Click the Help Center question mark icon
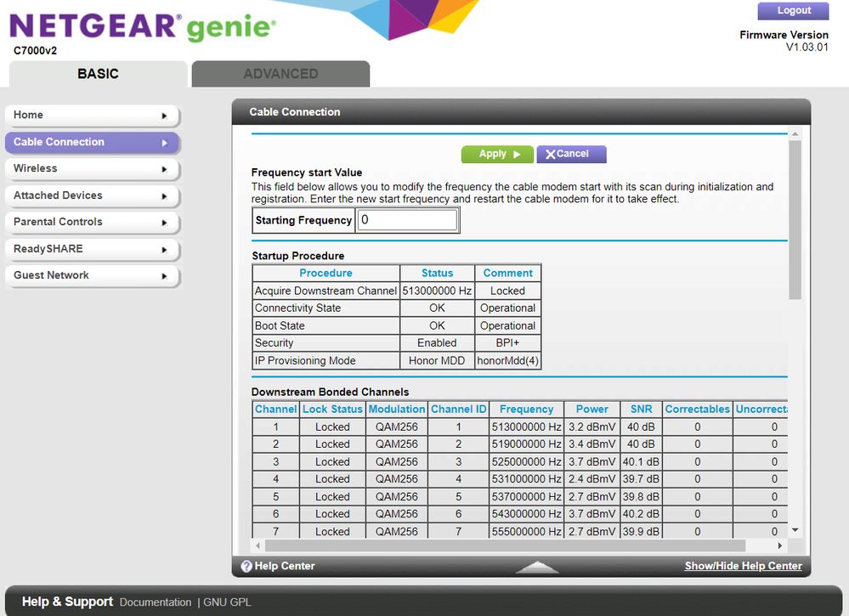 (x=246, y=566)
